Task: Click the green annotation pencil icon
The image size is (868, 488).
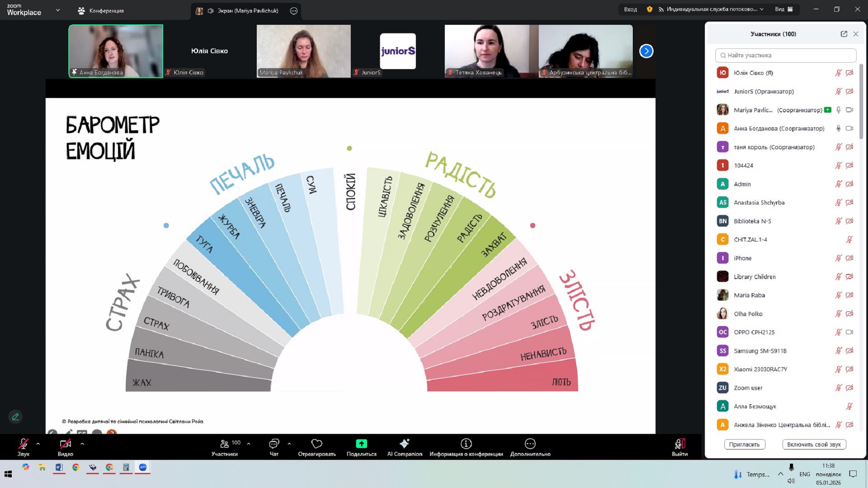Action: [15, 417]
